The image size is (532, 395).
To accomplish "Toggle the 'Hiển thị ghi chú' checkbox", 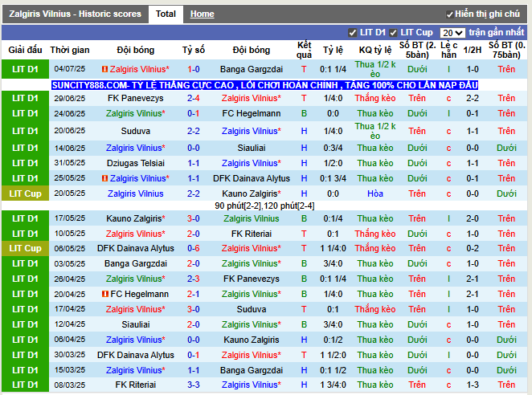I will 449,14.
